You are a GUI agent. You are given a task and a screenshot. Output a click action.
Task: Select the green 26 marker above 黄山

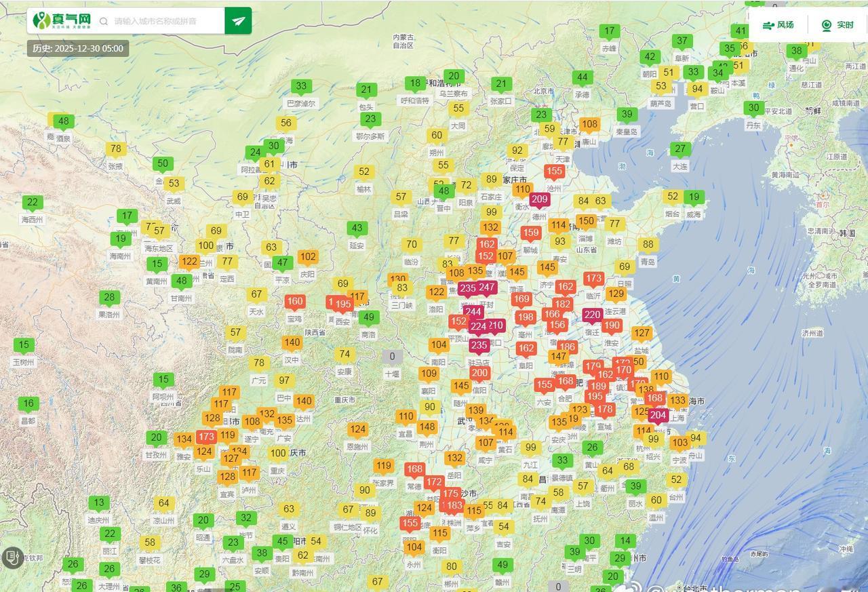592,448
